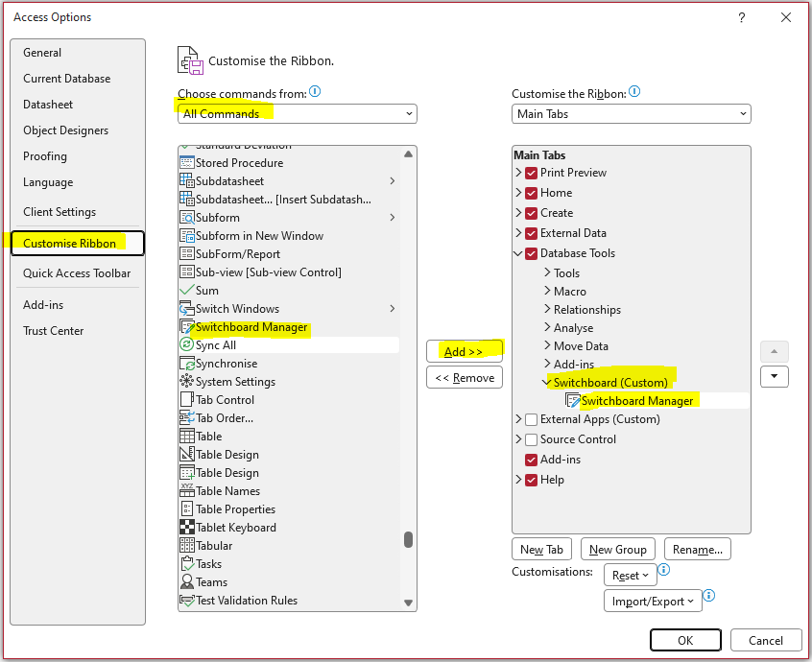Click the Stored Procedure command icon
The image size is (812, 662).
186,162
